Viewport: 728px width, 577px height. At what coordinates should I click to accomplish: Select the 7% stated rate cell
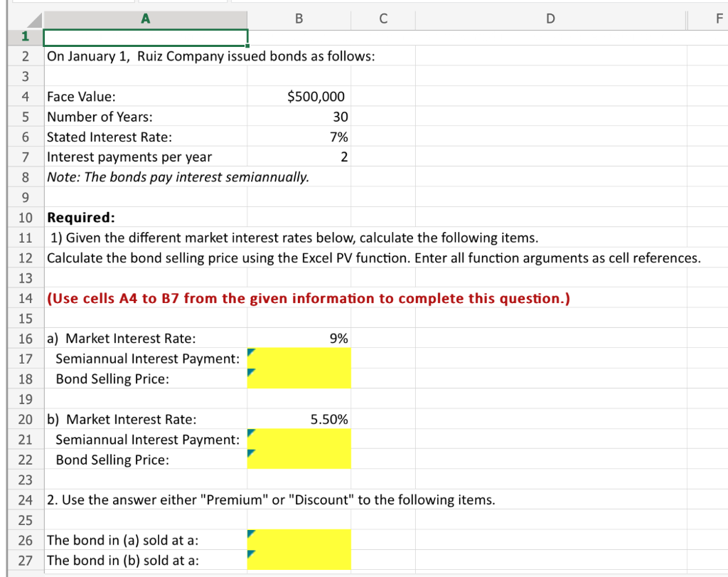[299, 137]
